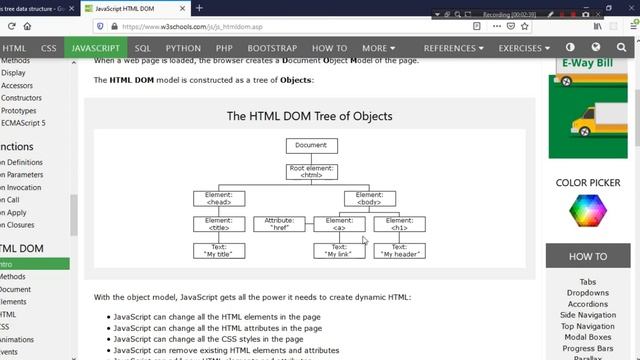Open the Constructors sidebar link

click(x=21, y=98)
